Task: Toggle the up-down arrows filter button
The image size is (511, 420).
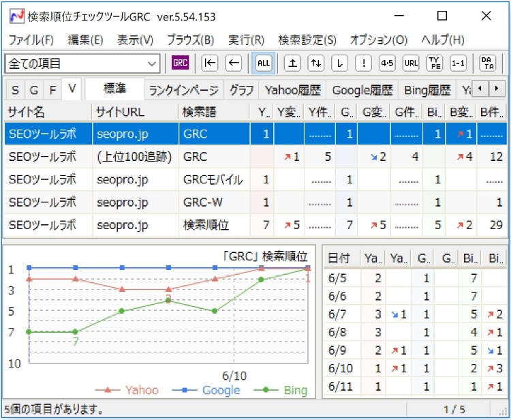Action: 315,63
